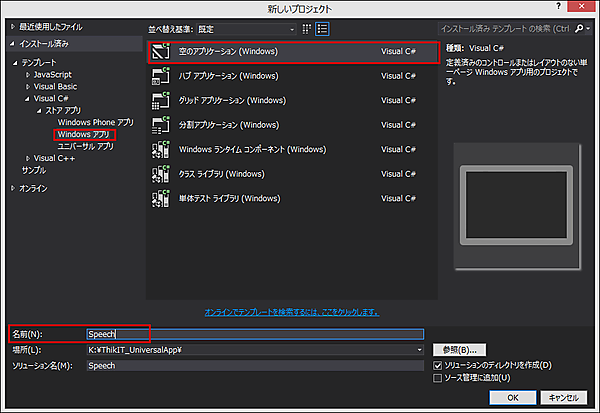Open the location path dropdown

click(x=419, y=350)
